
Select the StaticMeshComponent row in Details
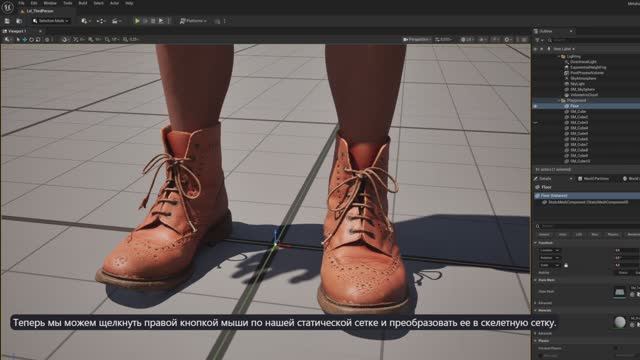tap(588, 202)
